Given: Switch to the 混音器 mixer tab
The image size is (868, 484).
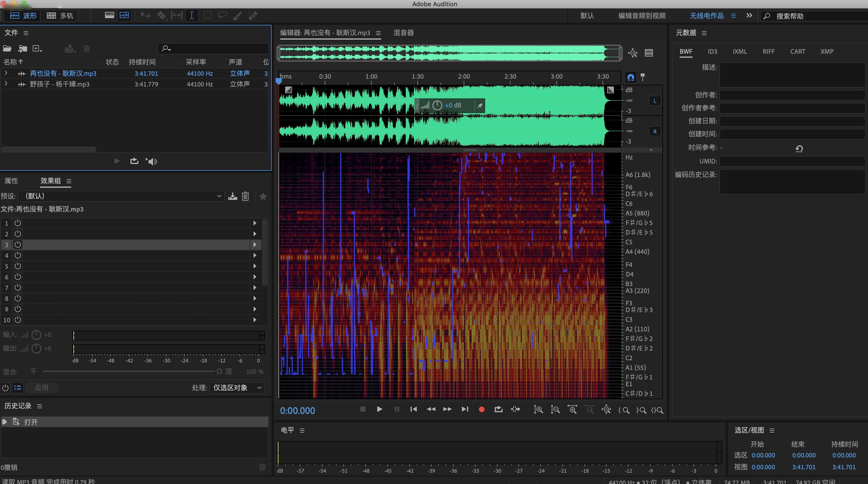Looking at the screenshot, I should pos(403,33).
